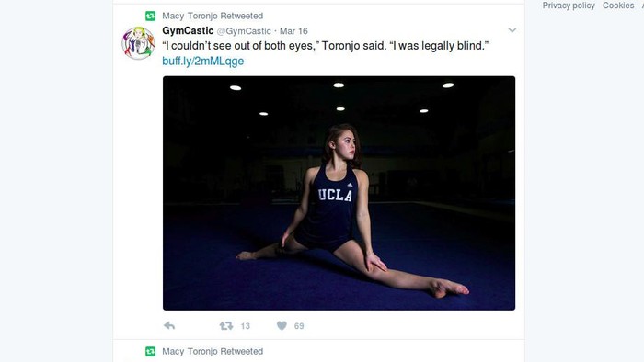The width and height of the screenshot is (644, 362).
Task: Click the GymCastic profile avatar
Action: coord(138,43)
